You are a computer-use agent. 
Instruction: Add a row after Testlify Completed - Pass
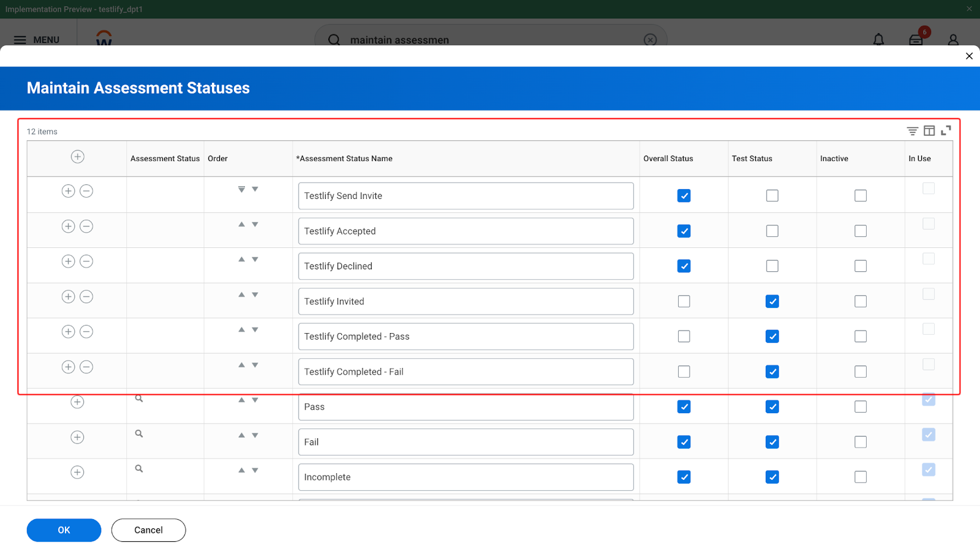click(x=68, y=332)
